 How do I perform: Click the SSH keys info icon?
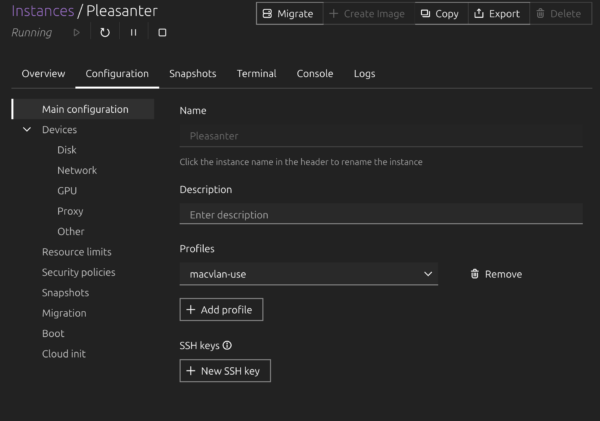click(227, 345)
